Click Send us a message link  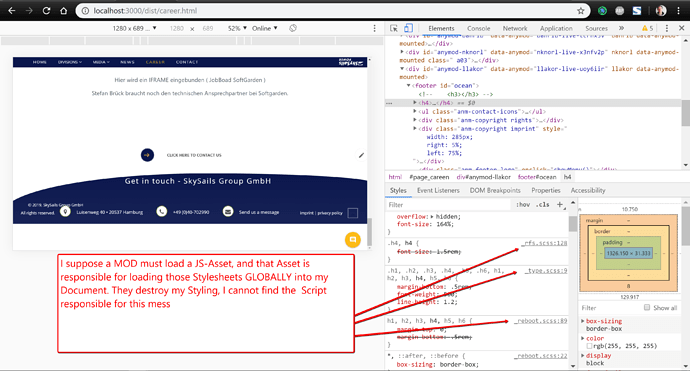[259, 212]
